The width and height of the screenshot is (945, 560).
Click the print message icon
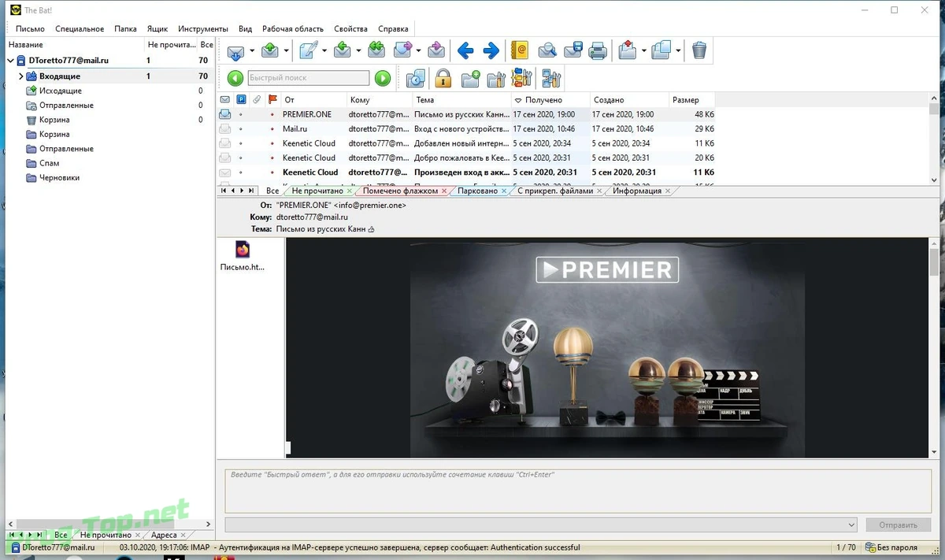coord(598,51)
